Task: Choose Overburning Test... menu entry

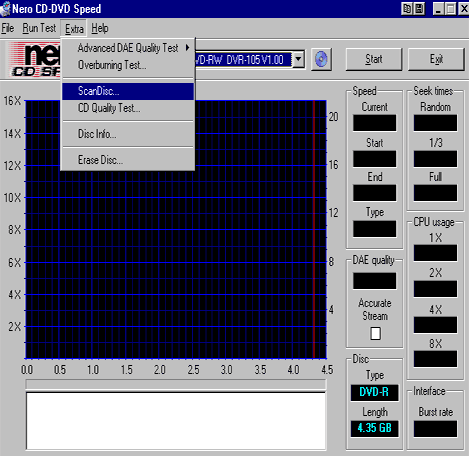Action: pos(128,65)
